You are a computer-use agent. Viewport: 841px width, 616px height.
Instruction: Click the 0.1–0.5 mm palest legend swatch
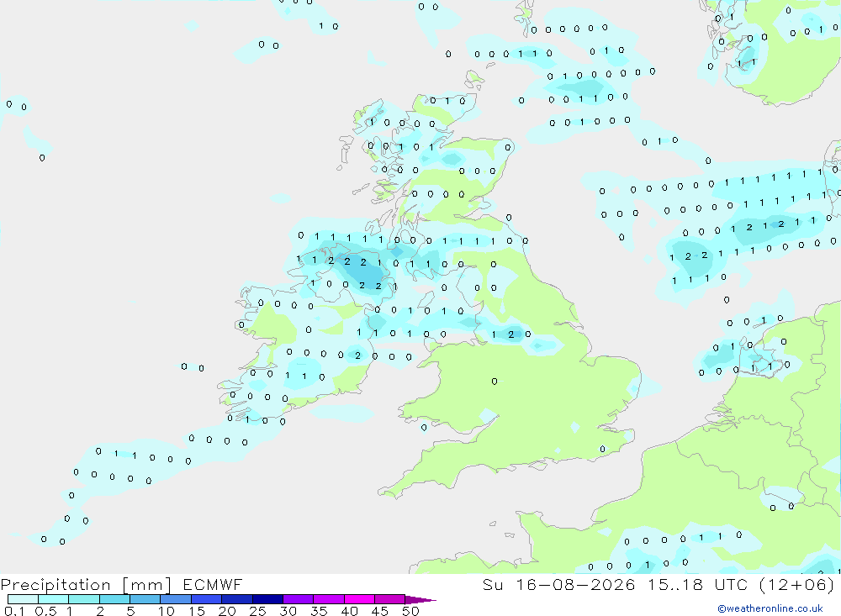(23, 599)
